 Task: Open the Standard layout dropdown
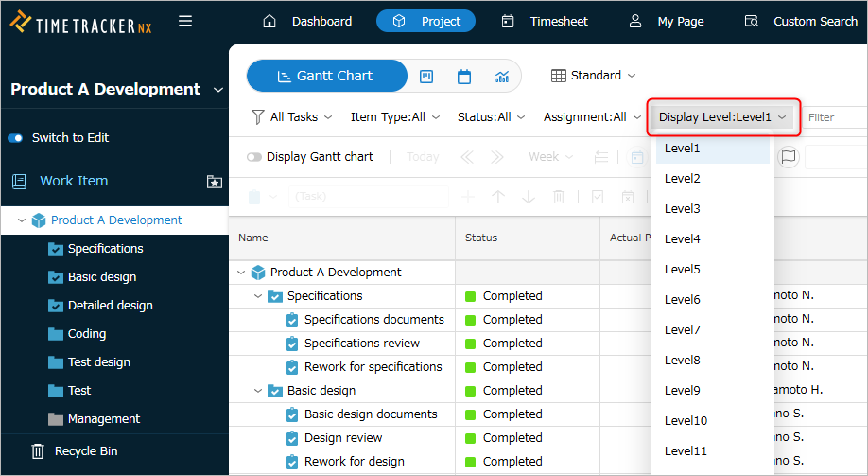coord(594,76)
